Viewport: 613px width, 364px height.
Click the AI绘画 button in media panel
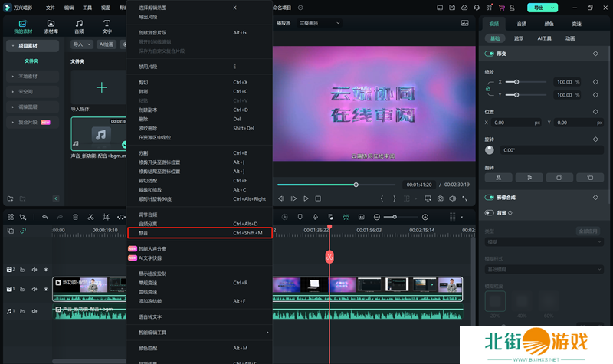[x=107, y=44]
